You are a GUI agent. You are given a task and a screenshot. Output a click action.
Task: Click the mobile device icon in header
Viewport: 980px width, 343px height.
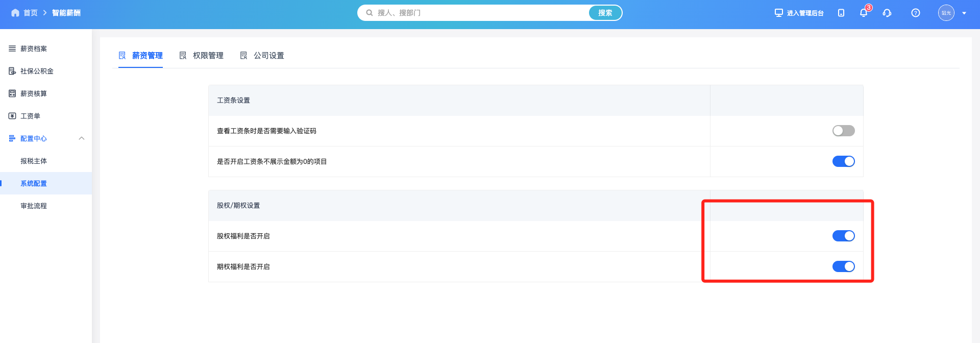841,13
